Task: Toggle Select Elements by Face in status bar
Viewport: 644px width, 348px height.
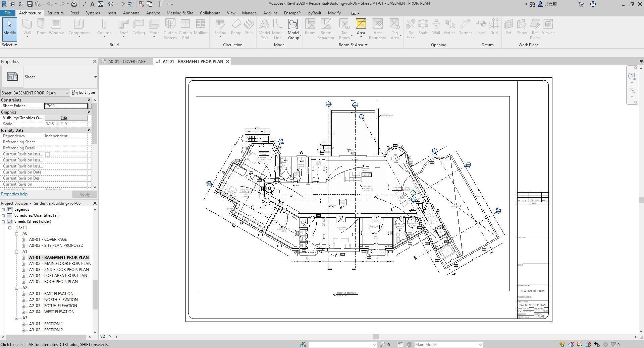Action: coord(588,345)
